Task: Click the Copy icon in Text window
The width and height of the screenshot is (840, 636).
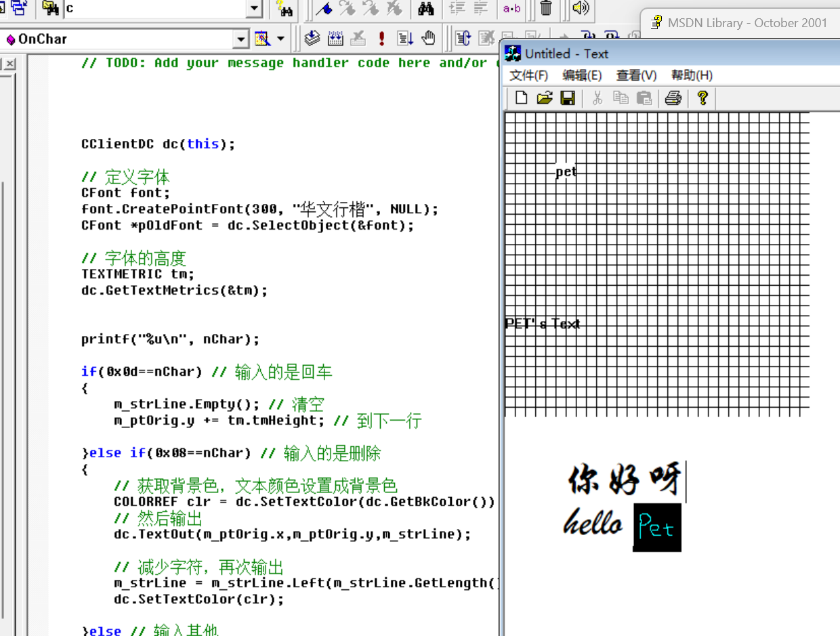Action: pyautogui.click(x=621, y=98)
